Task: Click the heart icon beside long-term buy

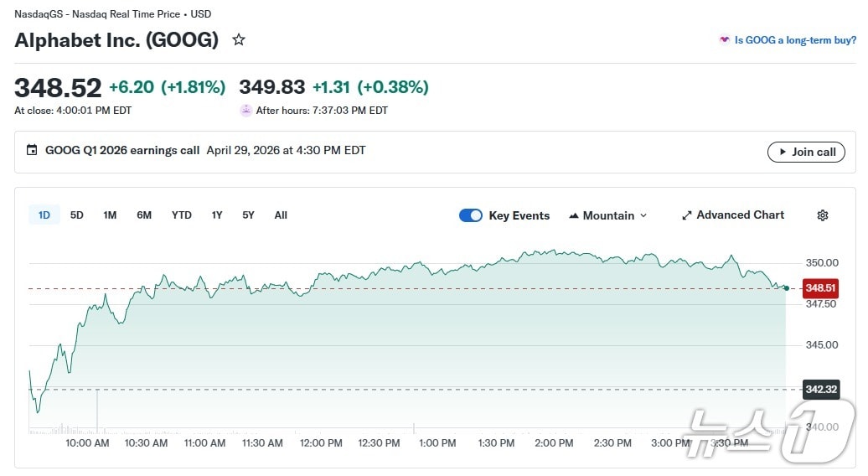Action: [x=724, y=39]
